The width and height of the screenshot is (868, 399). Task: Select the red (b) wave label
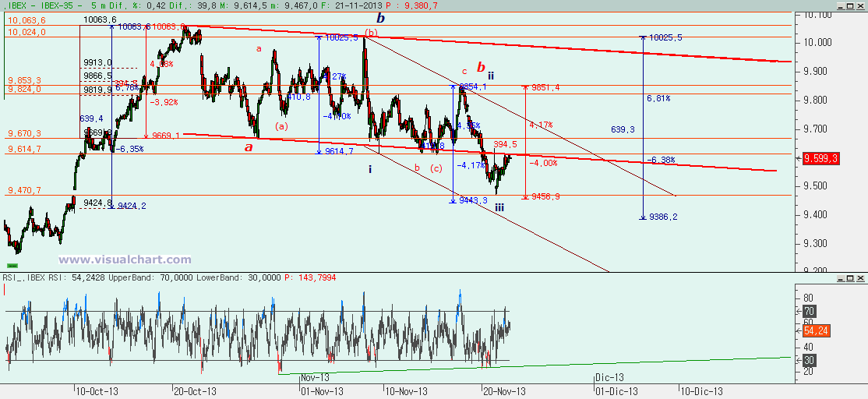click(371, 33)
